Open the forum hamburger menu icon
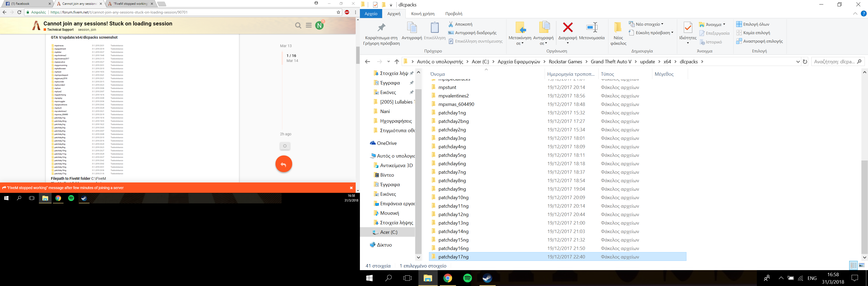 click(309, 25)
